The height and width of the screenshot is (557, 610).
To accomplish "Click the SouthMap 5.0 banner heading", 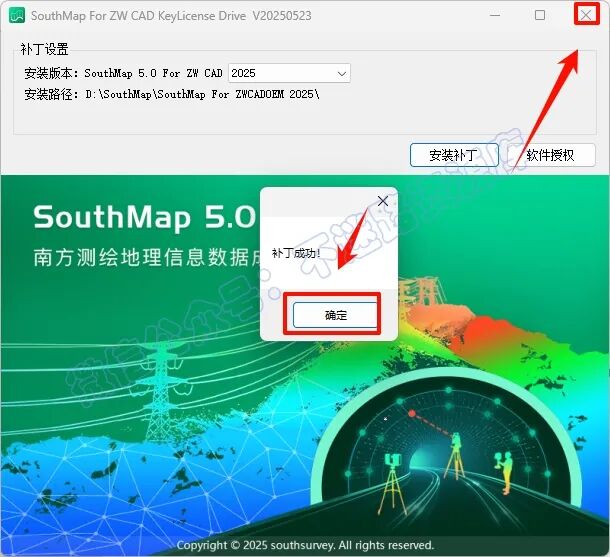I will click(145, 218).
